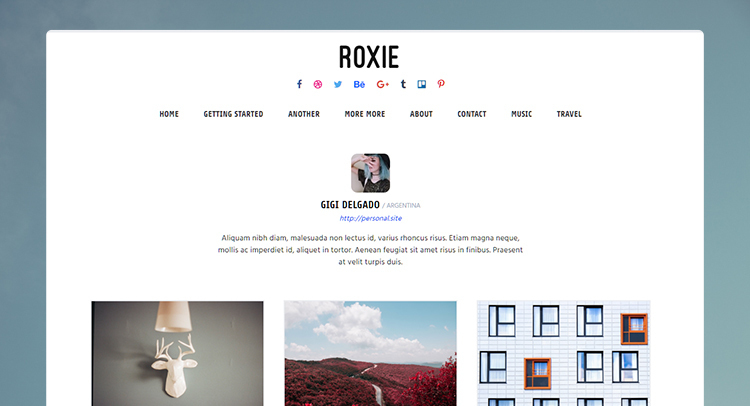
Task: Open the Pinterest social icon
Action: [x=441, y=84]
